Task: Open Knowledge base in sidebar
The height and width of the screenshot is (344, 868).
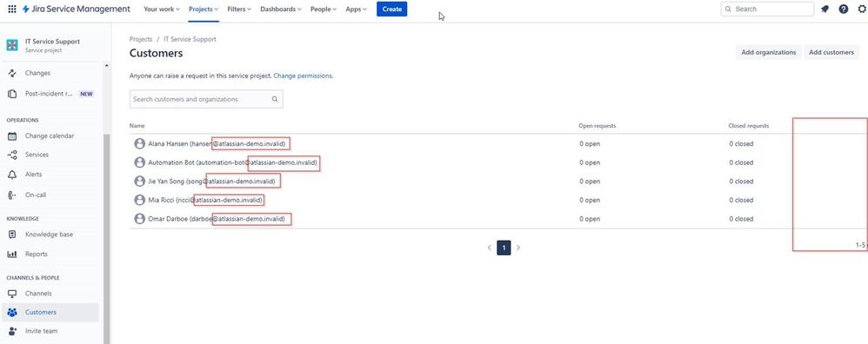Action: [50, 235]
